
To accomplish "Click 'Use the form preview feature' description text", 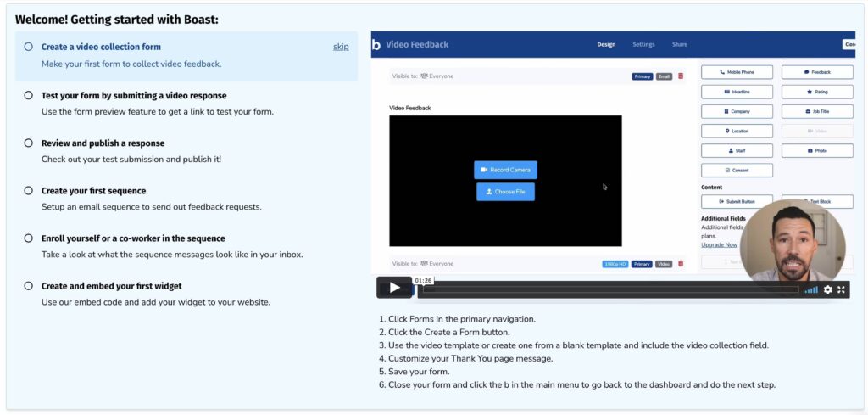I will 158,111.
